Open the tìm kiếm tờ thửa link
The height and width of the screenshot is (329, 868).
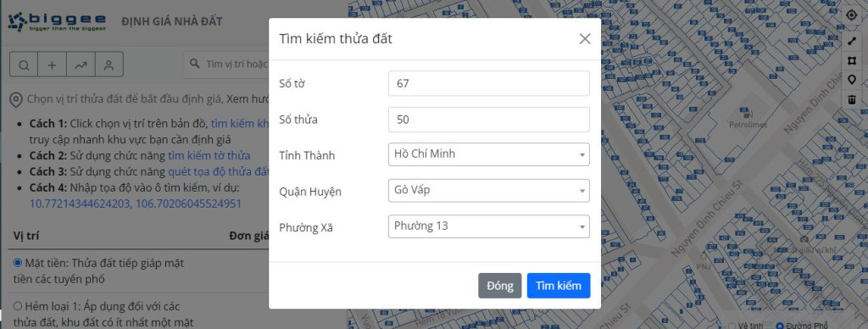coord(209,156)
